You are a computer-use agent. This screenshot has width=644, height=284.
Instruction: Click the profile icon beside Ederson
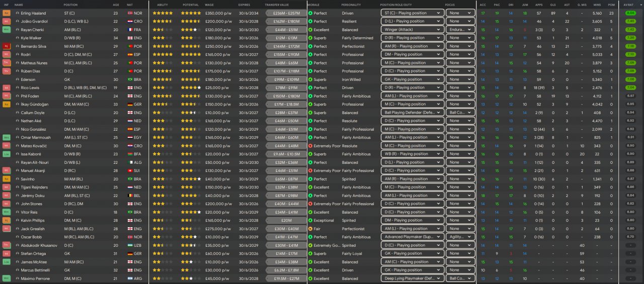[x=18, y=79]
